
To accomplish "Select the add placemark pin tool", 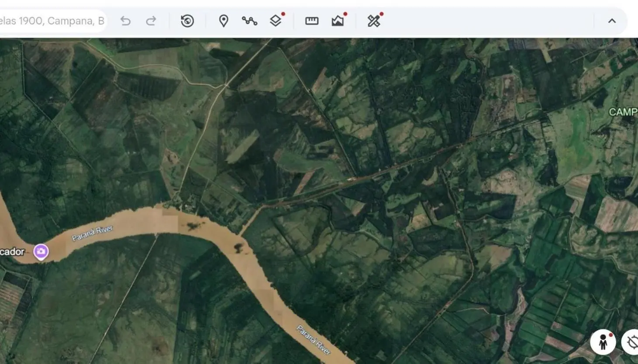I will [x=224, y=21].
